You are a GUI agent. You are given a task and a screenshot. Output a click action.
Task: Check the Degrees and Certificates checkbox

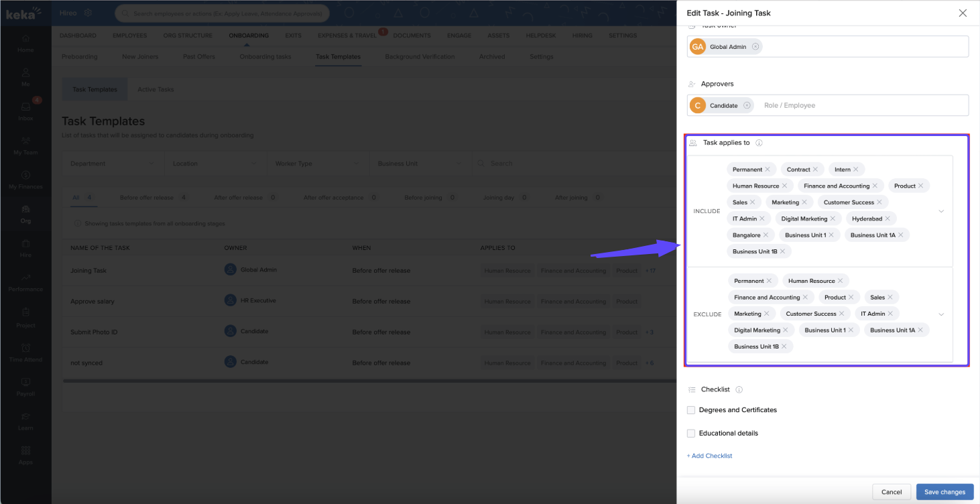[691, 410]
